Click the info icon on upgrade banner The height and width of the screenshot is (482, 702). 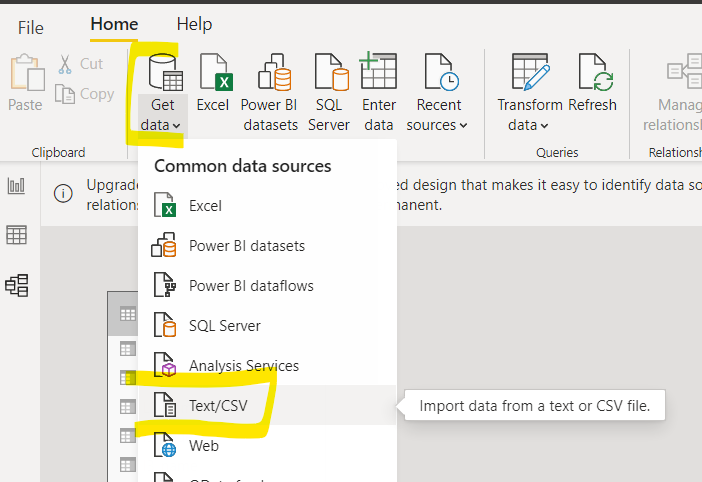(63, 193)
